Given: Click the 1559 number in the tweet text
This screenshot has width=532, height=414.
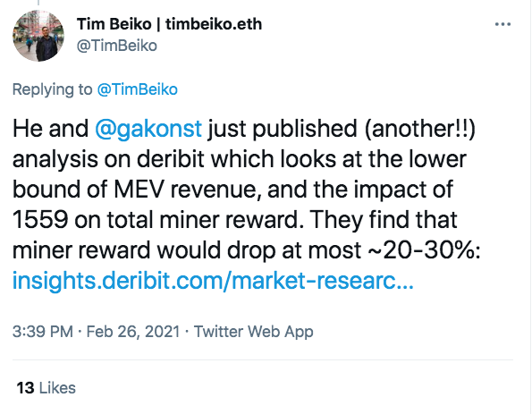Looking at the screenshot, I should coord(40,220).
